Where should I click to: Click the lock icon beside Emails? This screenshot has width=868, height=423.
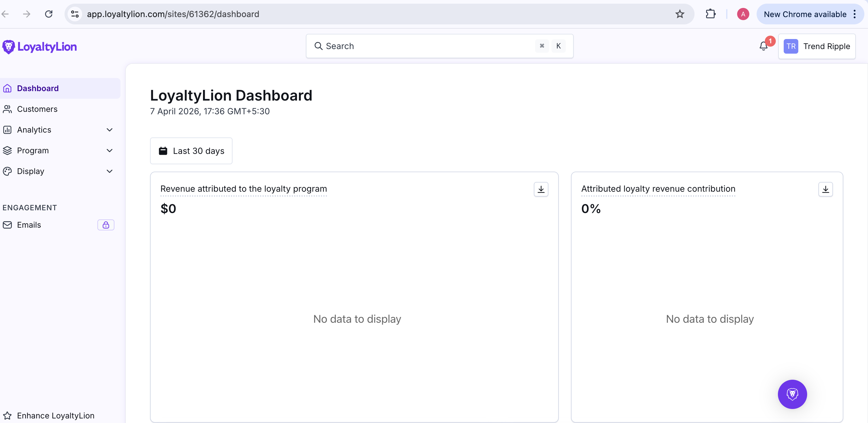(x=106, y=225)
